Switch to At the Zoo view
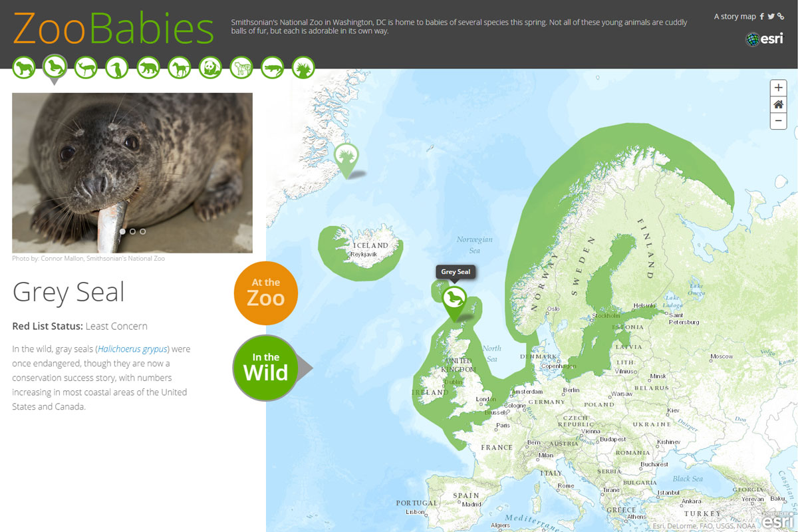Screen dimensions: 798x532 pos(265,293)
